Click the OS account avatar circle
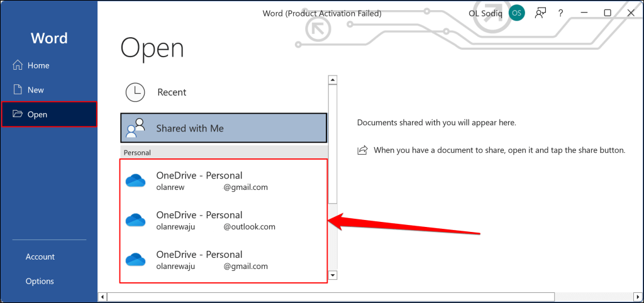 coord(516,13)
